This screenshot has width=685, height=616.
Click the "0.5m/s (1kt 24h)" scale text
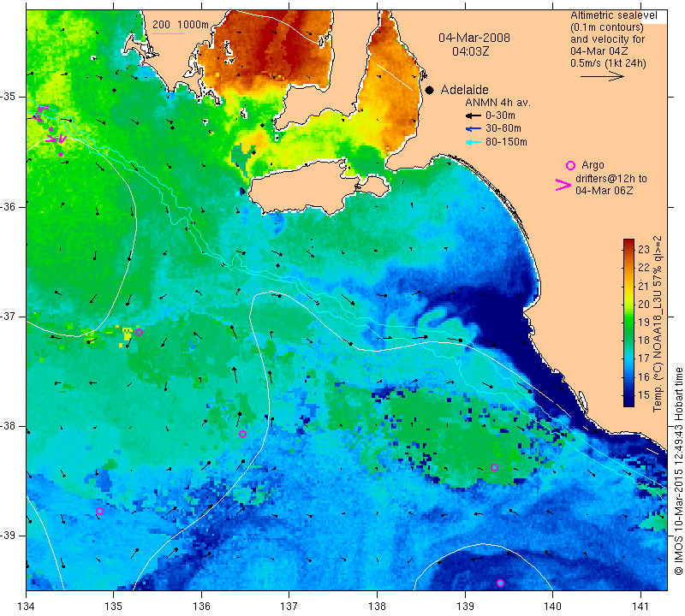tap(608, 63)
